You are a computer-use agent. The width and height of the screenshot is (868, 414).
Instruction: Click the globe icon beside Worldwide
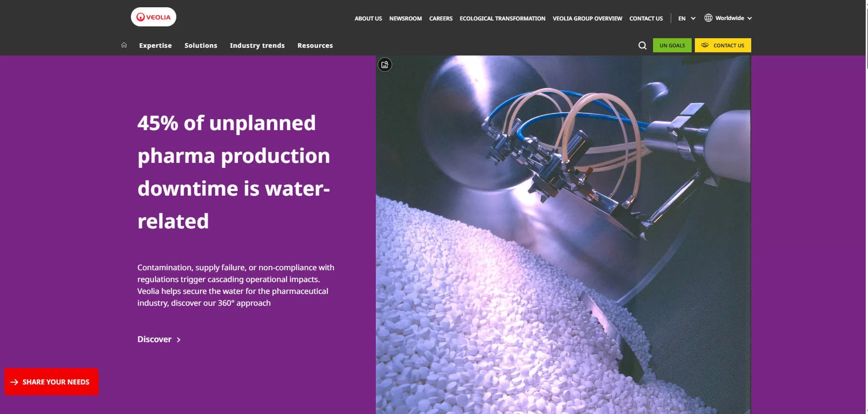pos(708,18)
